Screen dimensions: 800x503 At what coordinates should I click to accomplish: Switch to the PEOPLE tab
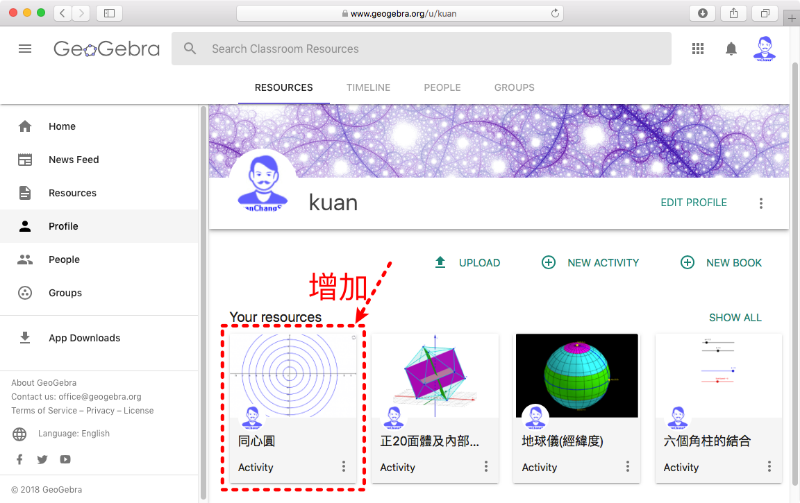(442, 88)
